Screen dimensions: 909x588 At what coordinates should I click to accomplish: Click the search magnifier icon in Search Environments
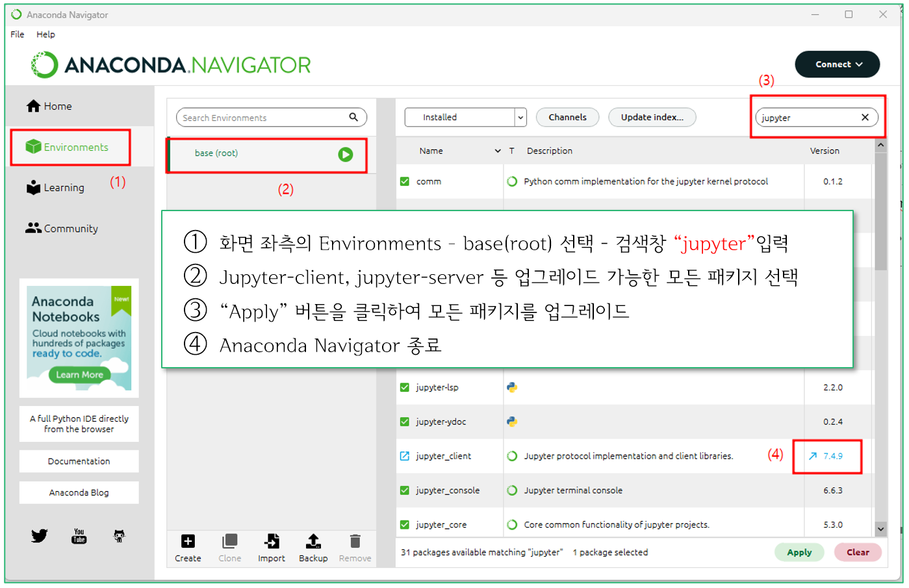click(x=353, y=117)
